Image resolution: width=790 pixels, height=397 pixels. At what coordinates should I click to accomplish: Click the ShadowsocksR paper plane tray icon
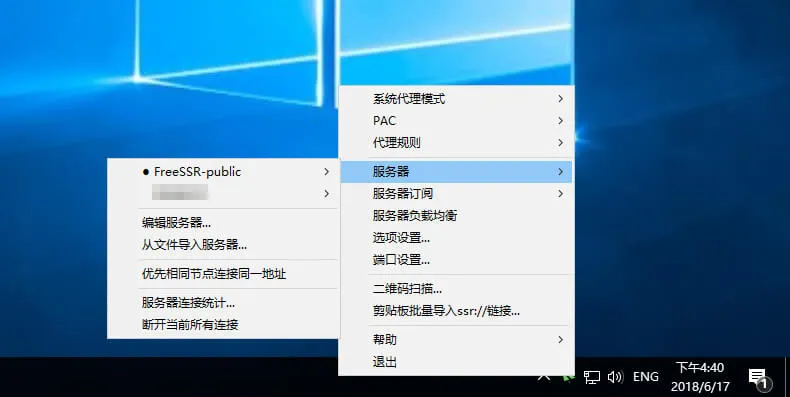[569, 377]
